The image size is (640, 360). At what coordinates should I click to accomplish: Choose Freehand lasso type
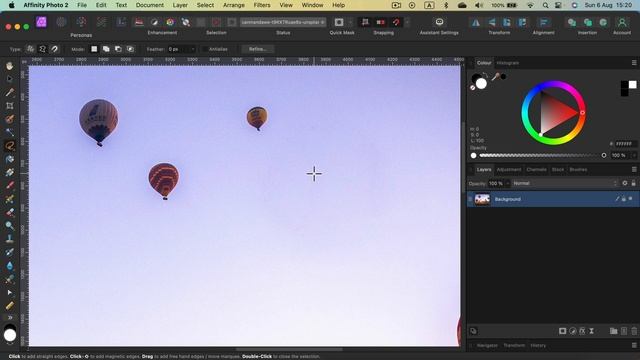click(30, 49)
